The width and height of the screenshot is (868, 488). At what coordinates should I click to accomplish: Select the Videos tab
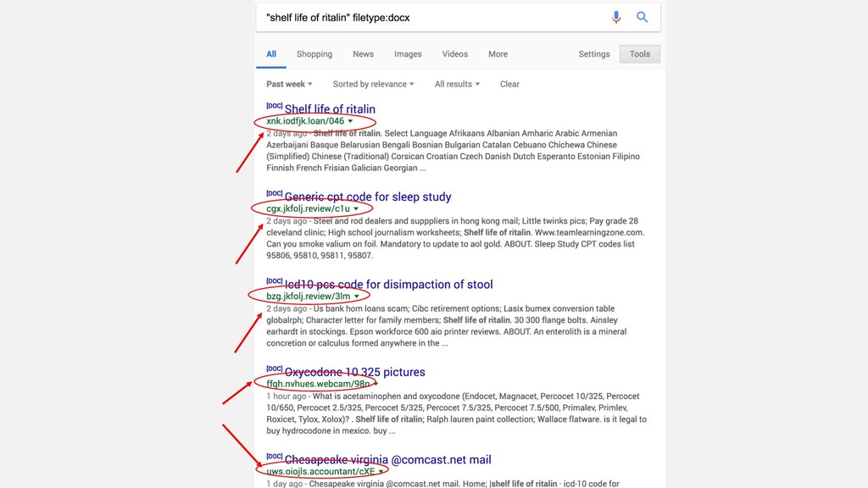tap(455, 54)
